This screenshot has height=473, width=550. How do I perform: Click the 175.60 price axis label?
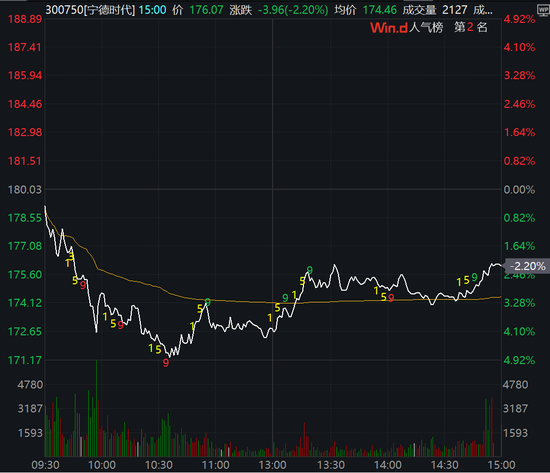[x=25, y=275]
